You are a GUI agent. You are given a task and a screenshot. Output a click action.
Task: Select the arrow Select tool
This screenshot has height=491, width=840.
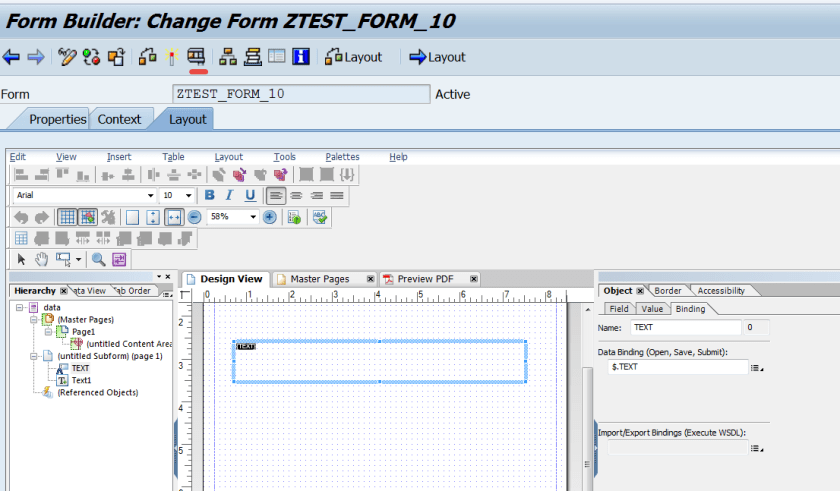pyautogui.click(x=21, y=260)
